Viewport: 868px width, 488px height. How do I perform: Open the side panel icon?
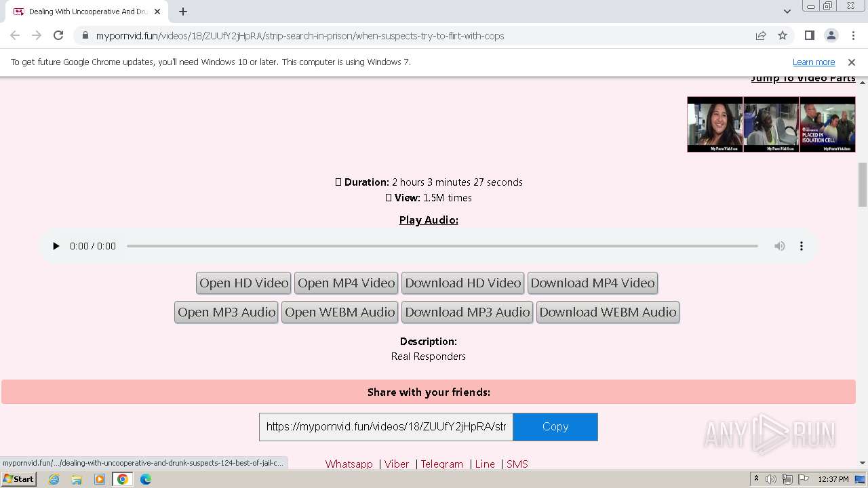pyautogui.click(x=810, y=36)
